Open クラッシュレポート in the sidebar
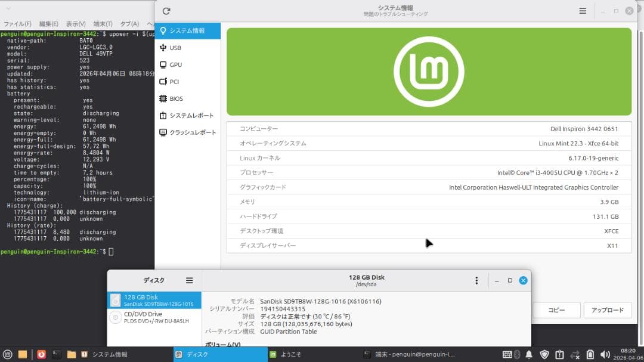Image resolution: width=644 pixels, height=362 pixels. 188,132
